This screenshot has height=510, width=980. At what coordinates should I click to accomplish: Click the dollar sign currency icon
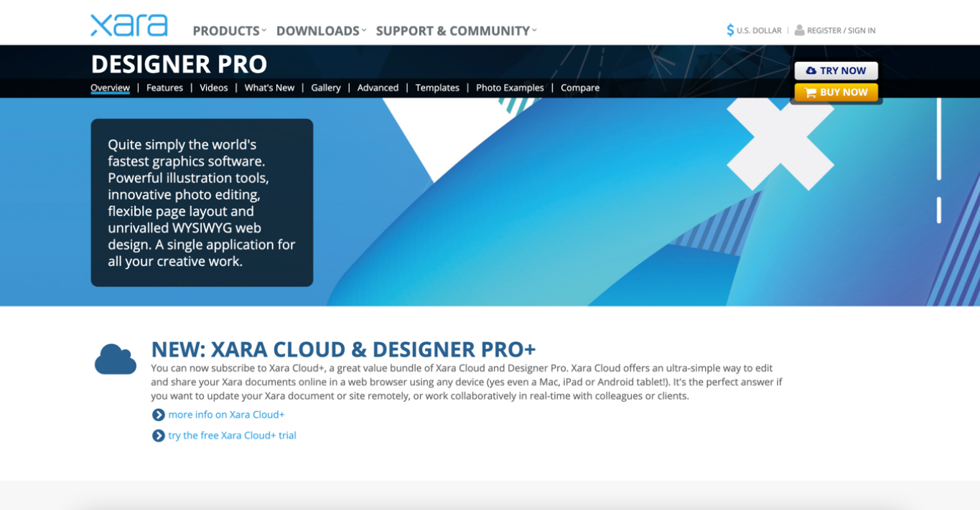click(730, 30)
